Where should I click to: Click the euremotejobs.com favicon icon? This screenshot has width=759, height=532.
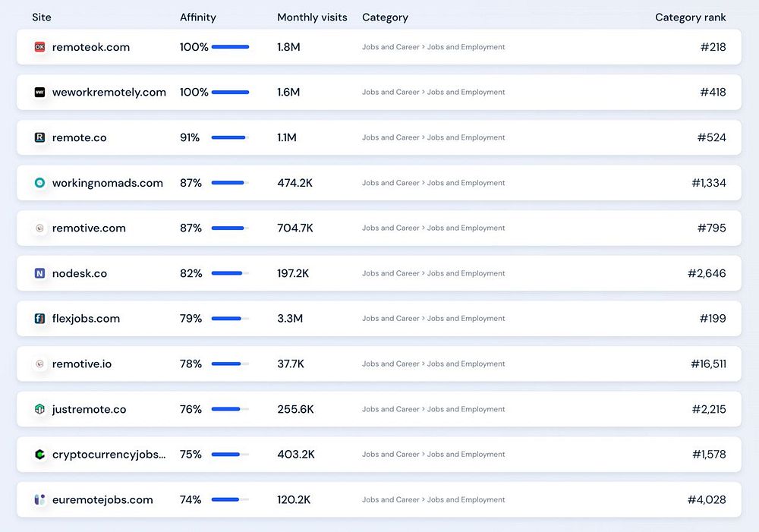pyautogui.click(x=39, y=499)
